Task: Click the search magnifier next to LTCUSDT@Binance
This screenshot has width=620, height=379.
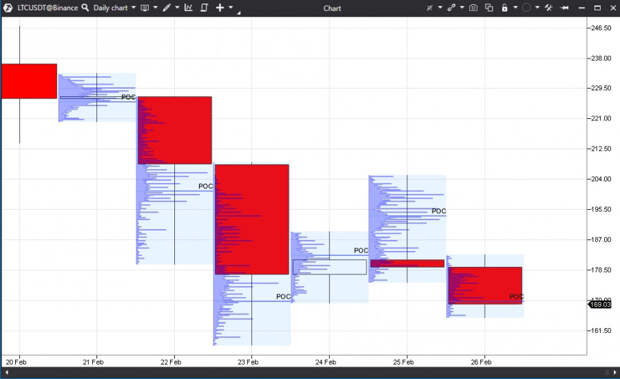Action: pyautogui.click(x=85, y=8)
